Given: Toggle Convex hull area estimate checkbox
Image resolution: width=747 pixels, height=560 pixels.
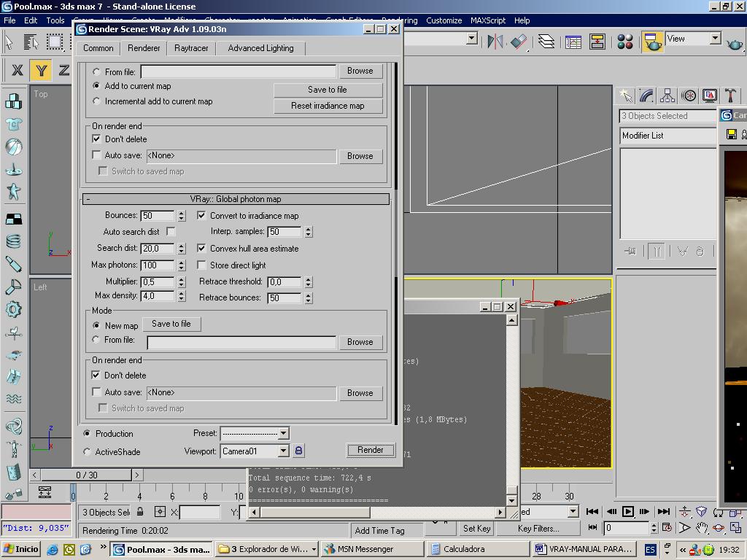Looking at the screenshot, I should pos(201,248).
